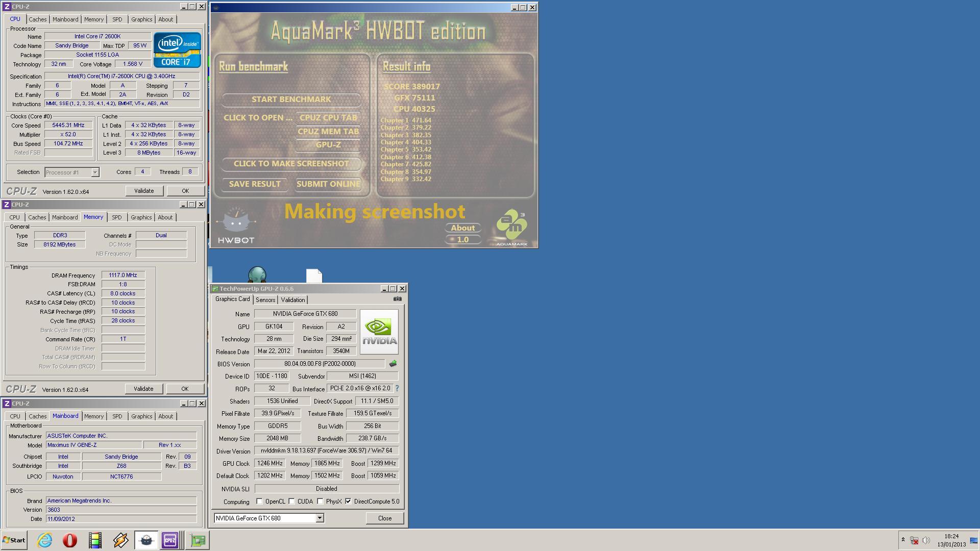Select the AquaMark HWBOT taskbar icon

(146, 540)
